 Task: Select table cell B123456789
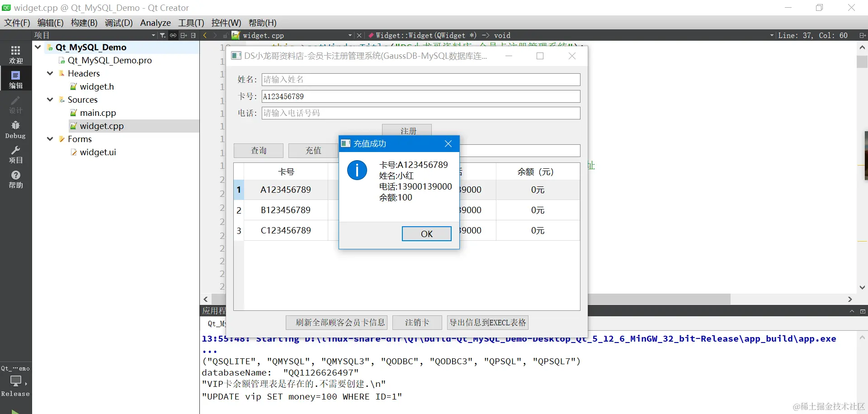tap(286, 210)
